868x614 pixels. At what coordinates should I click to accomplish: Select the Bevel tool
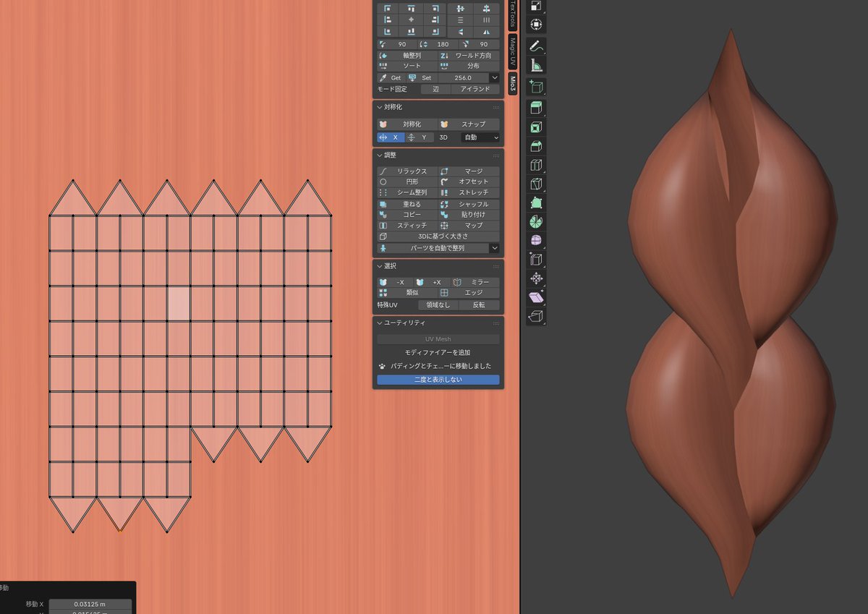pos(536,146)
